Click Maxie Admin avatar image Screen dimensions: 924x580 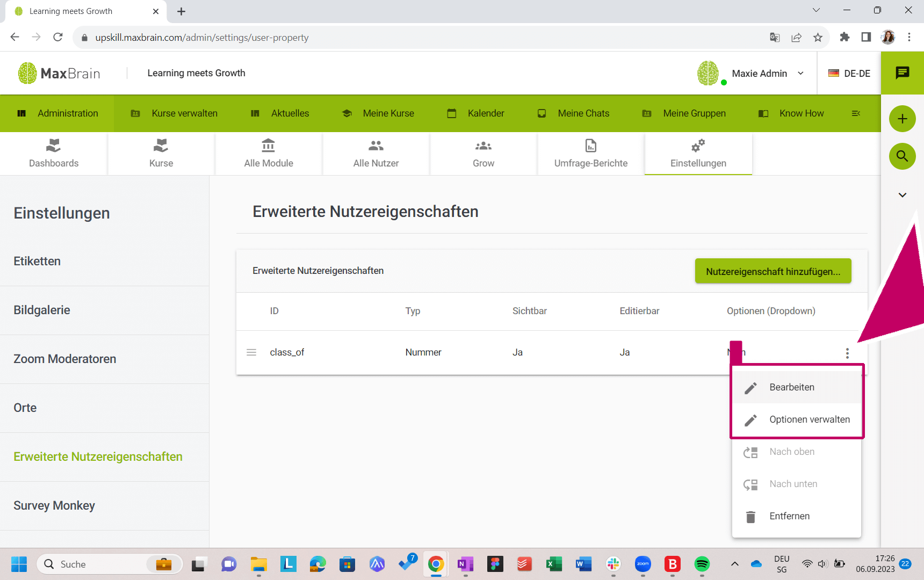coord(708,73)
